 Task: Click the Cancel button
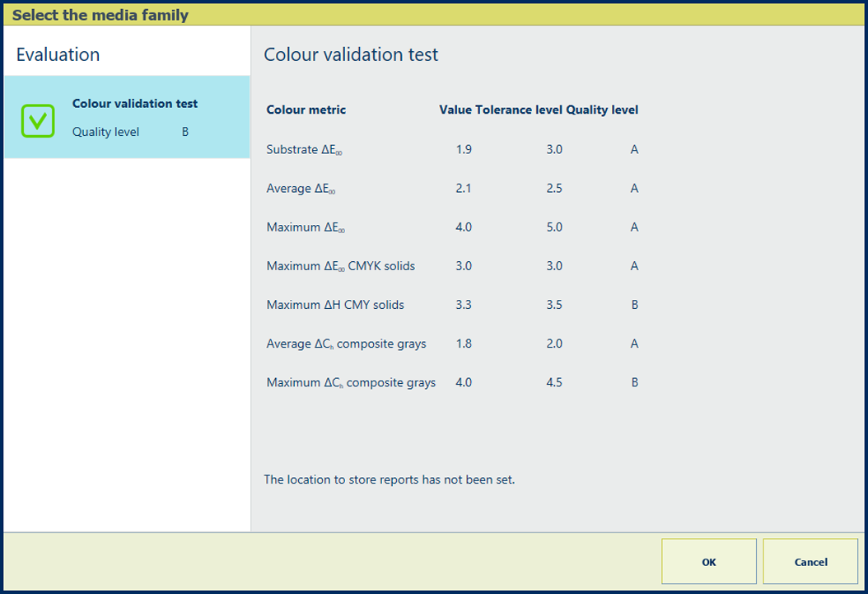[810, 562]
